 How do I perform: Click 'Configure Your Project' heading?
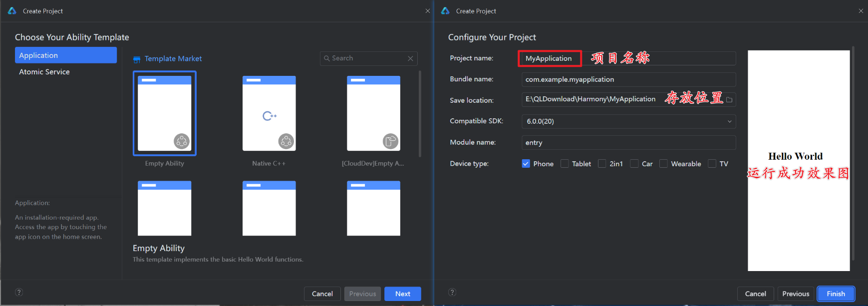(x=492, y=37)
